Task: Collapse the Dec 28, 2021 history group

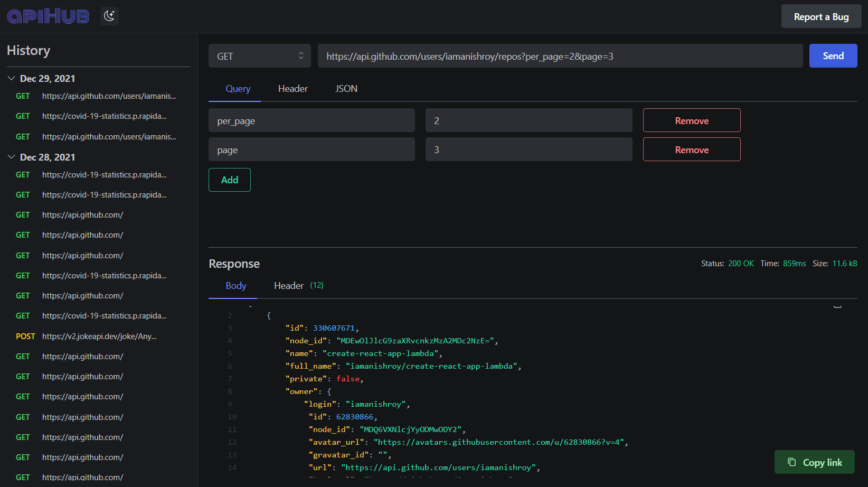Action: 11,157
